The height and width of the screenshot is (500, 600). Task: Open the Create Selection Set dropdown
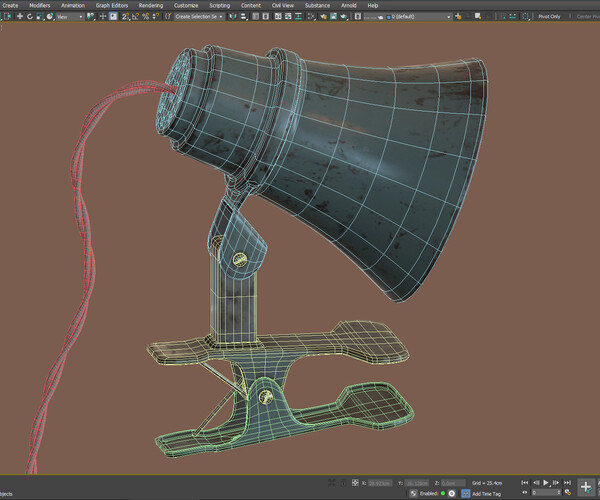pyautogui.click(x=199, y=17)
